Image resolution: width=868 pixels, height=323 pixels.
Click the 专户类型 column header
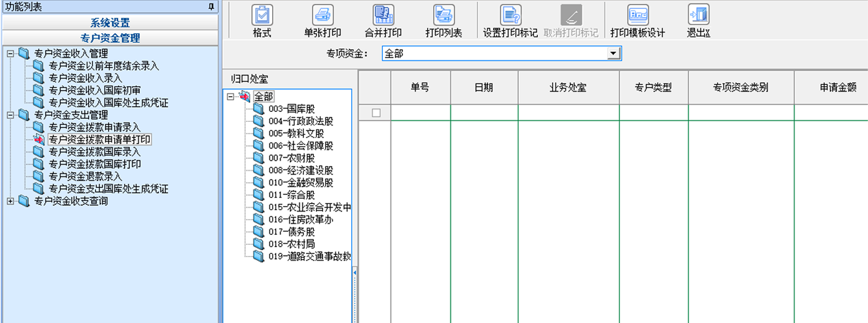654,88
